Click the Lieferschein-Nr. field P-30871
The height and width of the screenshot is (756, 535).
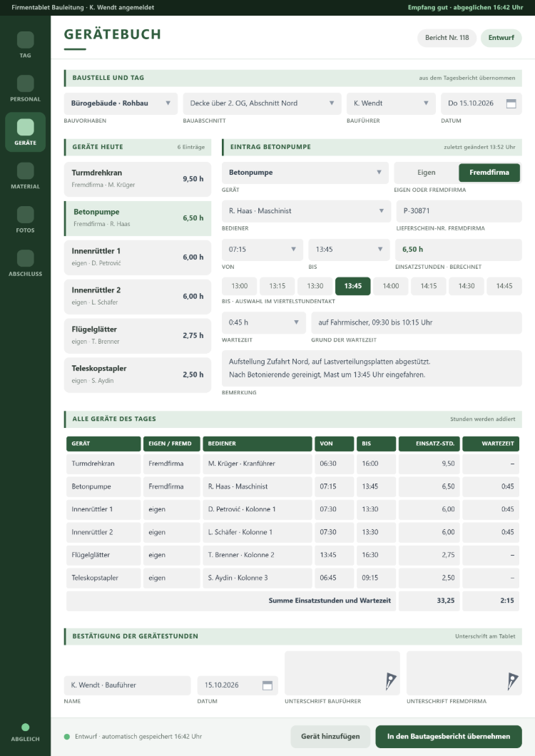coord(459,211)
